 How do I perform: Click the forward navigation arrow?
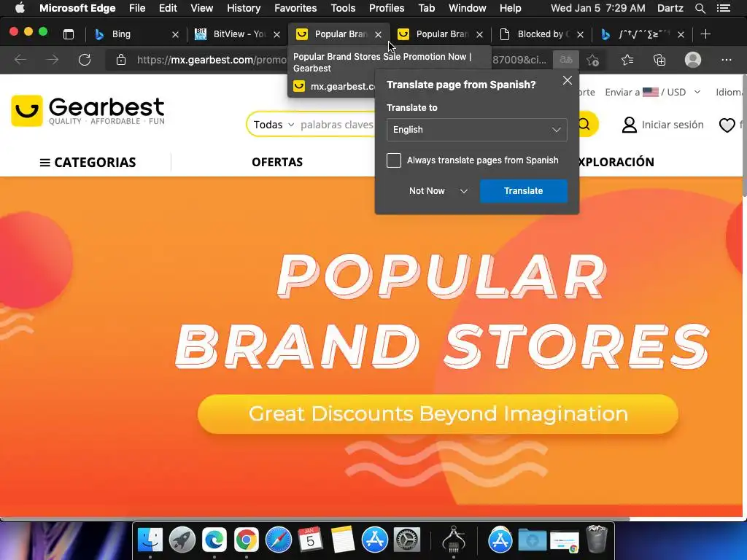pos(53,60)
